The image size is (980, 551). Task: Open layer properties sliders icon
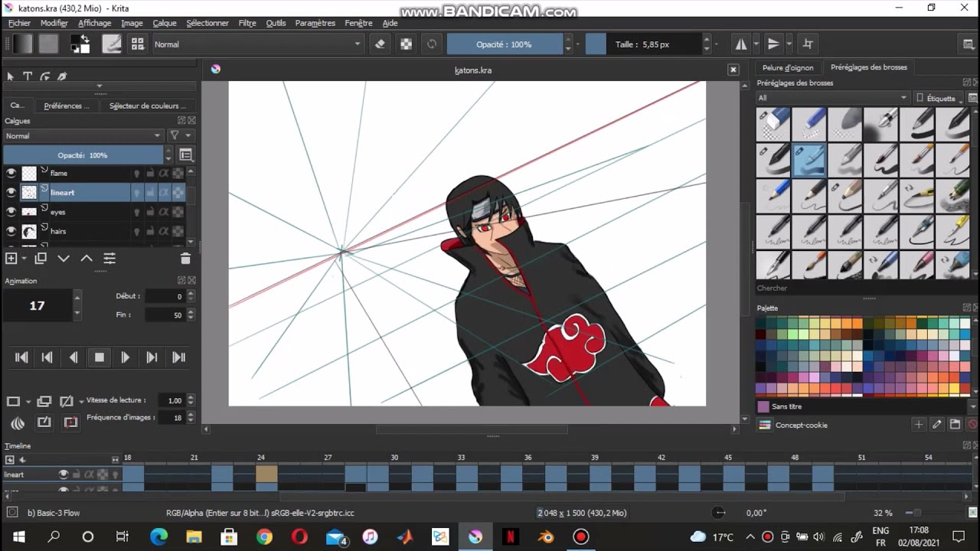(x=109, y=259)
